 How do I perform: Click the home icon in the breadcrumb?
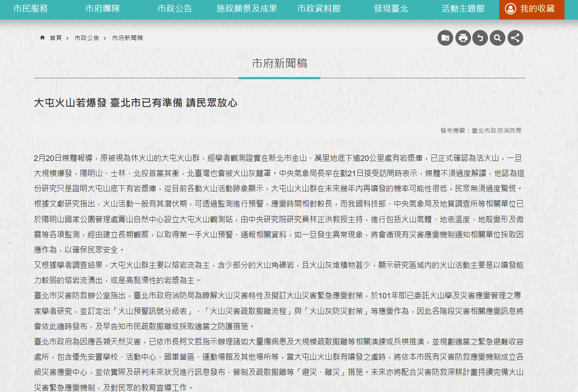42,38
